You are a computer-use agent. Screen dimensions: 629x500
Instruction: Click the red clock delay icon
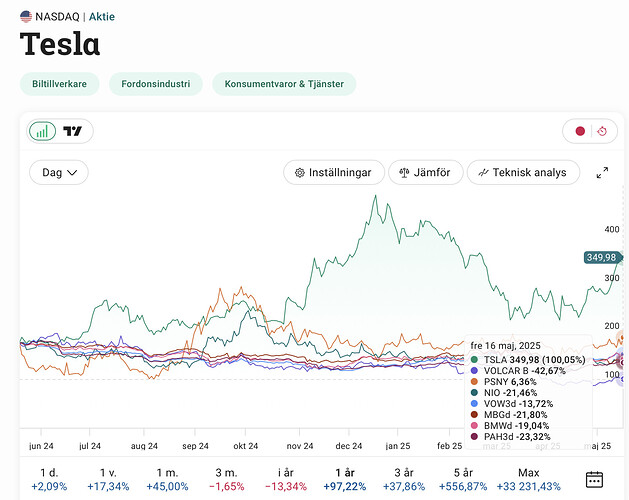coord(602,131)
